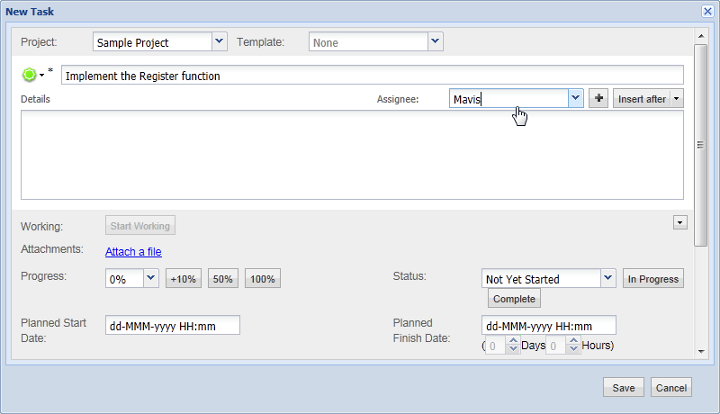Open the Project dropdown arrow

(219, 41)
